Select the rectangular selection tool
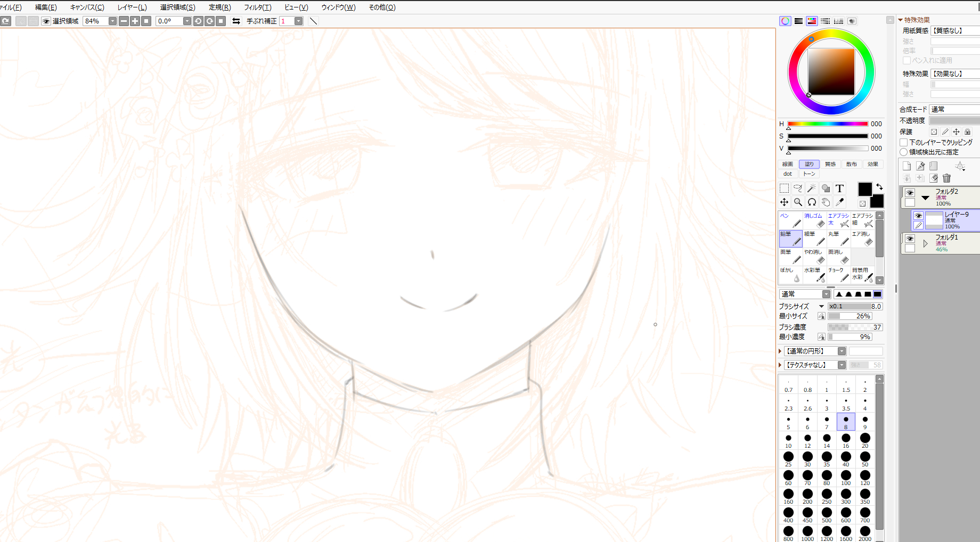Image resolution: width=980 pixels, height=542 pixels. (x=784, y=188)
